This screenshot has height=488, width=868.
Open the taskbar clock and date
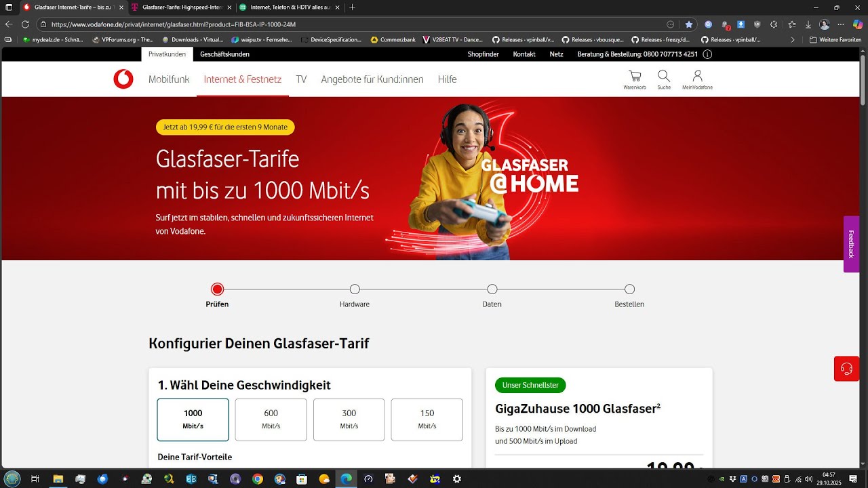(829, 479)
